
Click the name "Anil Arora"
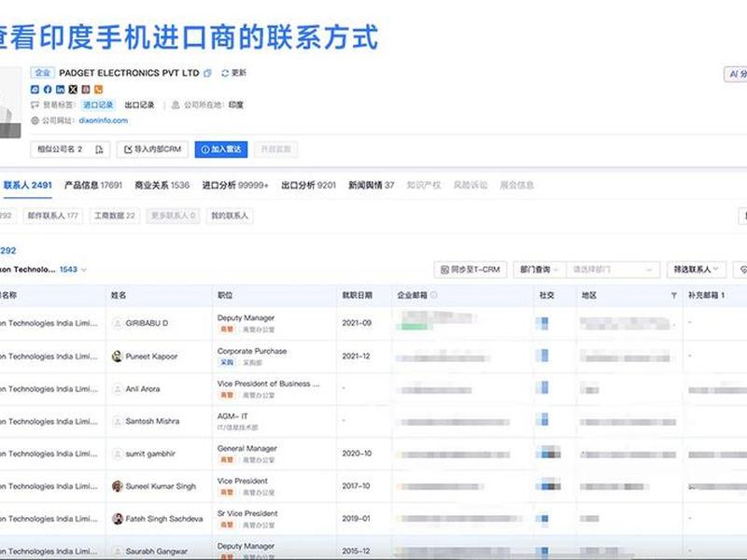pyautogui.click(x=143, y=389)
